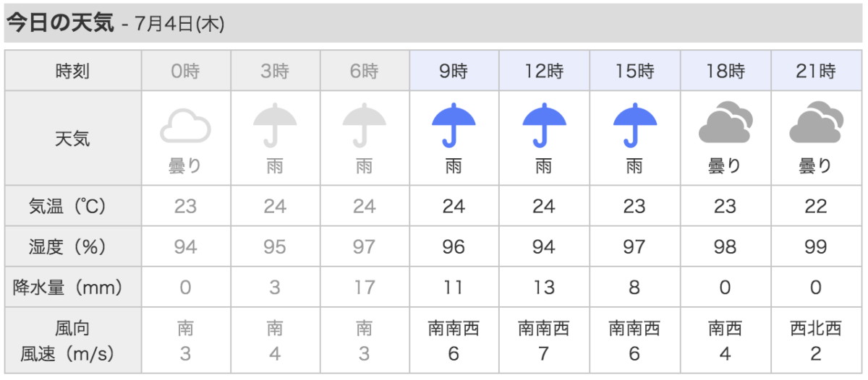Image resolution: width=868 pixels, height=380 pixels.
Task: Click the 降水量（mm） row label
Action: pyautogui.click(x=73, y=288)
